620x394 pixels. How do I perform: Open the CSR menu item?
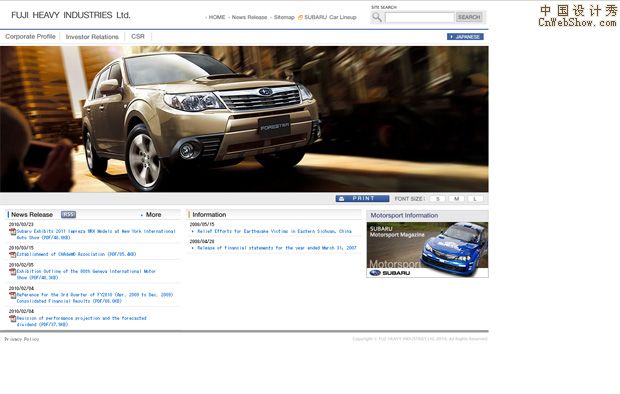point(138,36)
